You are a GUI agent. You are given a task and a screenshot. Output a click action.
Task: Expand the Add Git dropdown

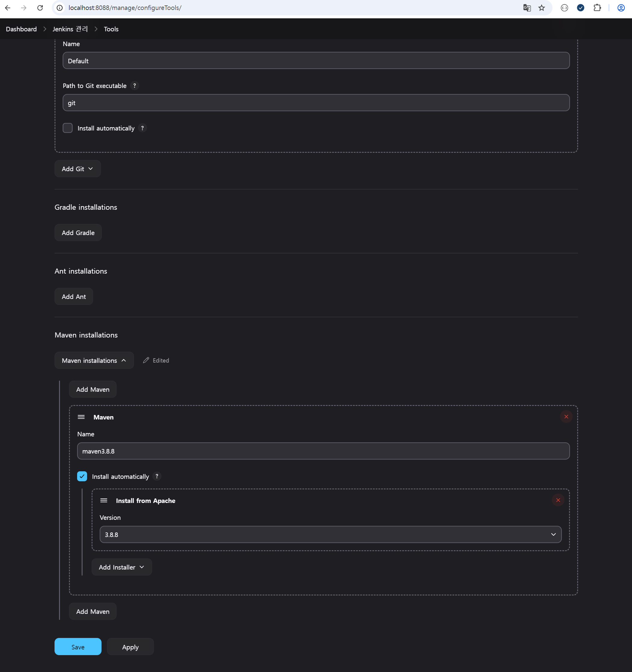(x=77, y=169)
